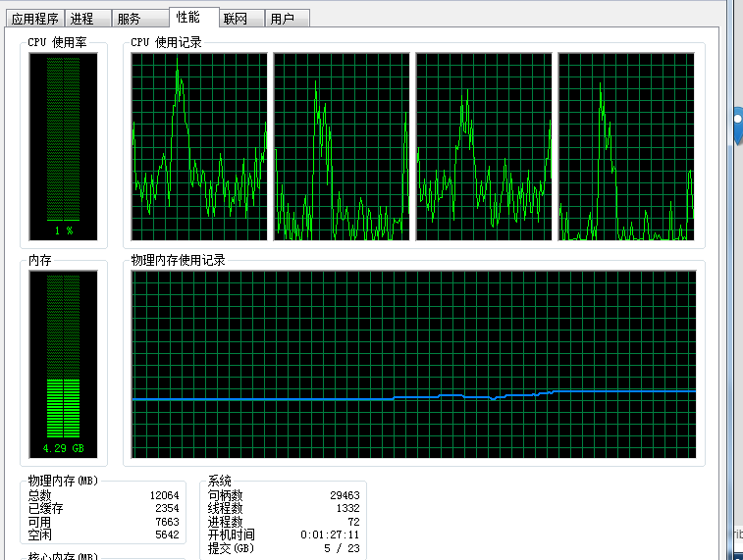This screenshot has width=743, height=560.
Task: Click the 空闲 value 5642
Action: [167, 535]
